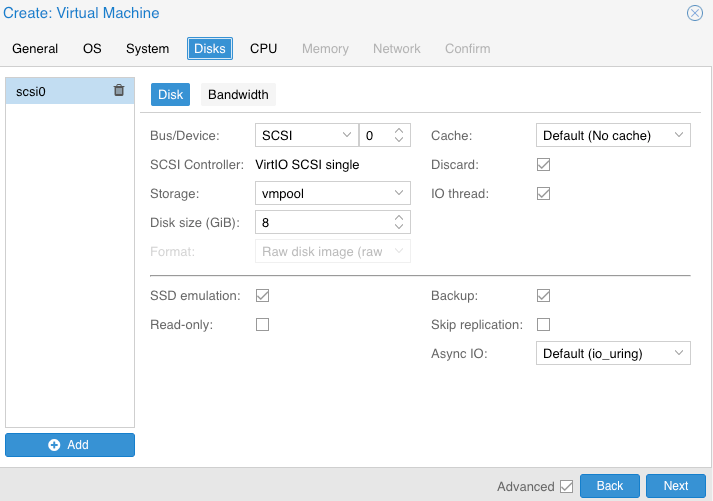Switch to the Bandwidth sub-tab
The height and width of the screenshot is (501, 713).
pos(238,95)
